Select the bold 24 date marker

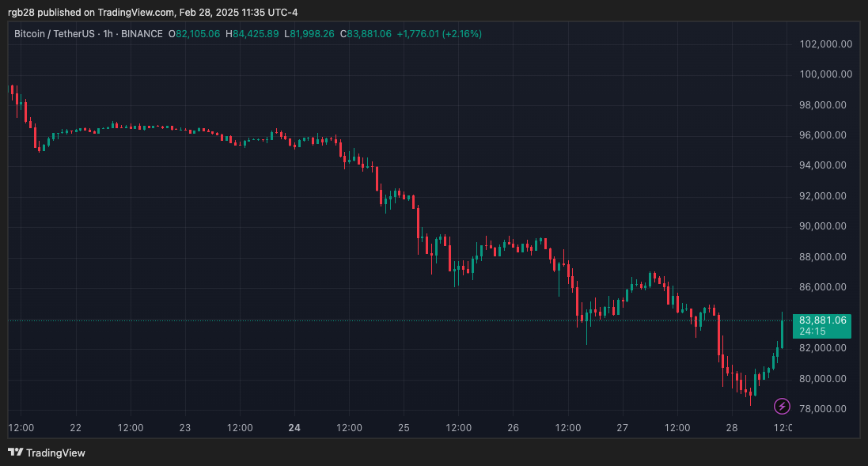point(294,428)
